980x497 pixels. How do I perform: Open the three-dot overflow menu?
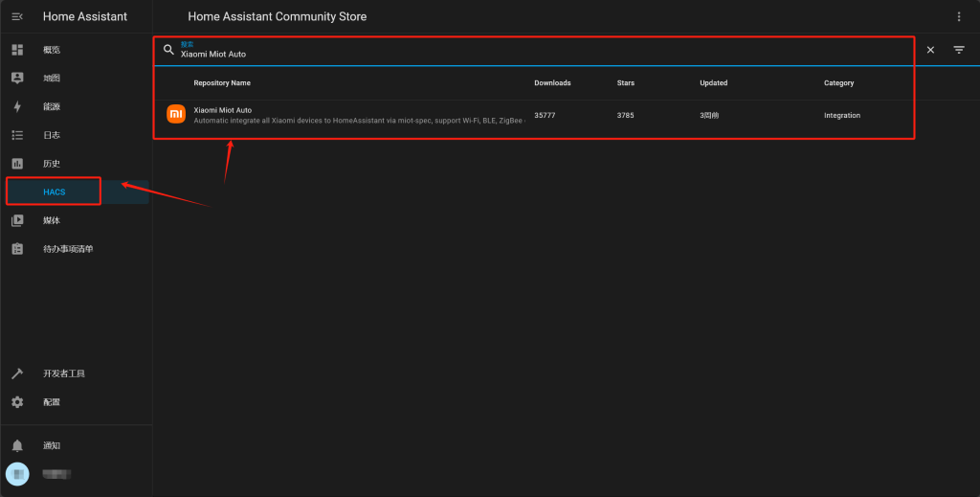click(x=959, y=17)
